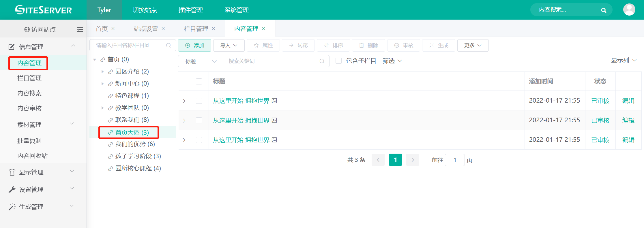The height and width of the screenshot is (228, 644).
Task: Click the magnifier icon in top content search
Action: [603, 10]
